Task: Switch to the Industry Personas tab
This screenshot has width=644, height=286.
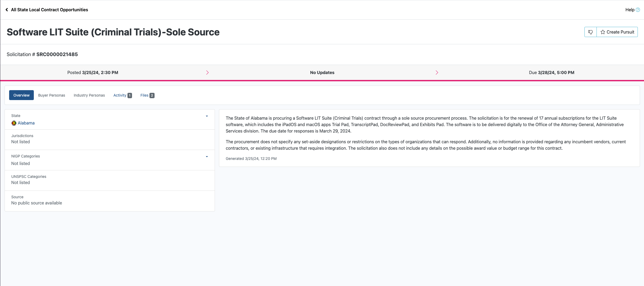Action: tap(89, 95)
